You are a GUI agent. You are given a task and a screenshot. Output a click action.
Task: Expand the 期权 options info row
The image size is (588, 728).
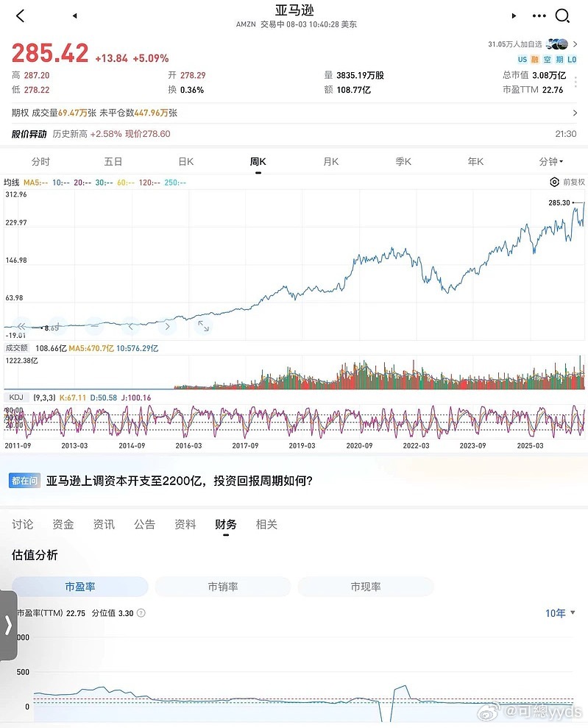coord(294,113)
